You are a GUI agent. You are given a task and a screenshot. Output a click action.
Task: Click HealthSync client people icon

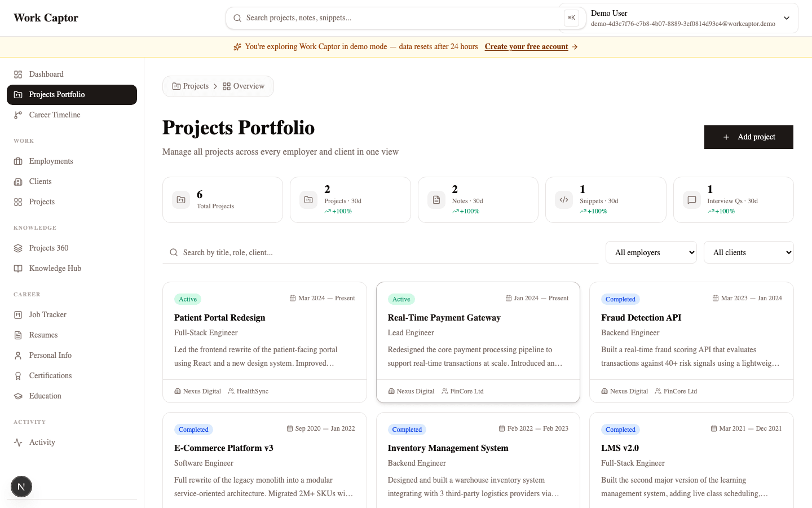tap(231, 391)
